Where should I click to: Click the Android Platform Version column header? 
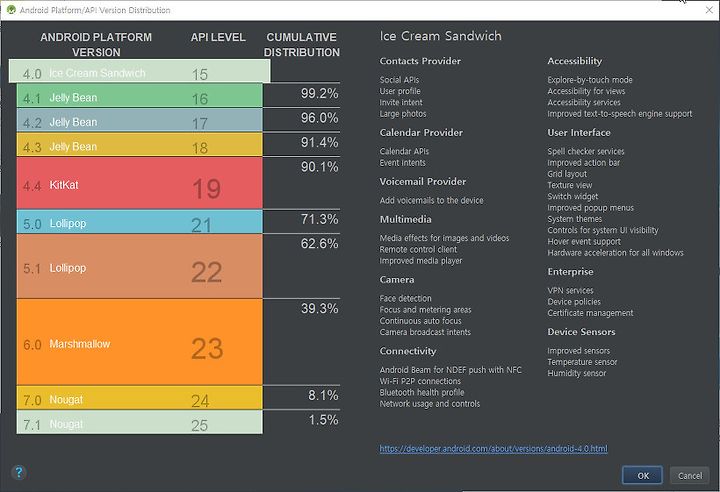pyautogui.click(x=96, y=45)
